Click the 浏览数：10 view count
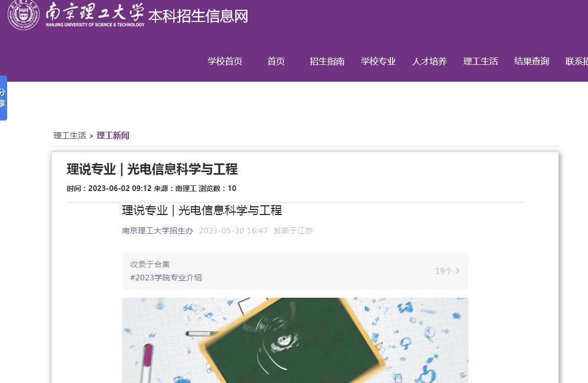Image resolution: width=588 pixels, height=383 pixels. point(217,188)
